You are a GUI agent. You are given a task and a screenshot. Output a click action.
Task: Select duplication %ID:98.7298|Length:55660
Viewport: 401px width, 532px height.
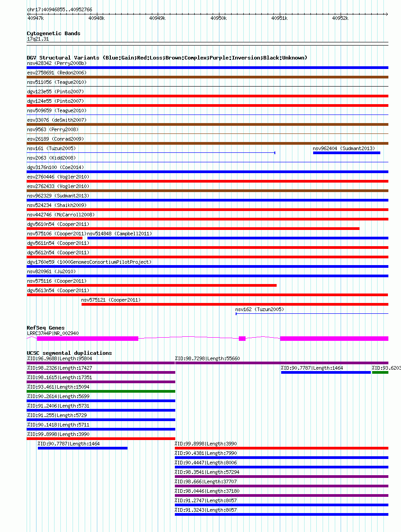(x=207, y=358)
